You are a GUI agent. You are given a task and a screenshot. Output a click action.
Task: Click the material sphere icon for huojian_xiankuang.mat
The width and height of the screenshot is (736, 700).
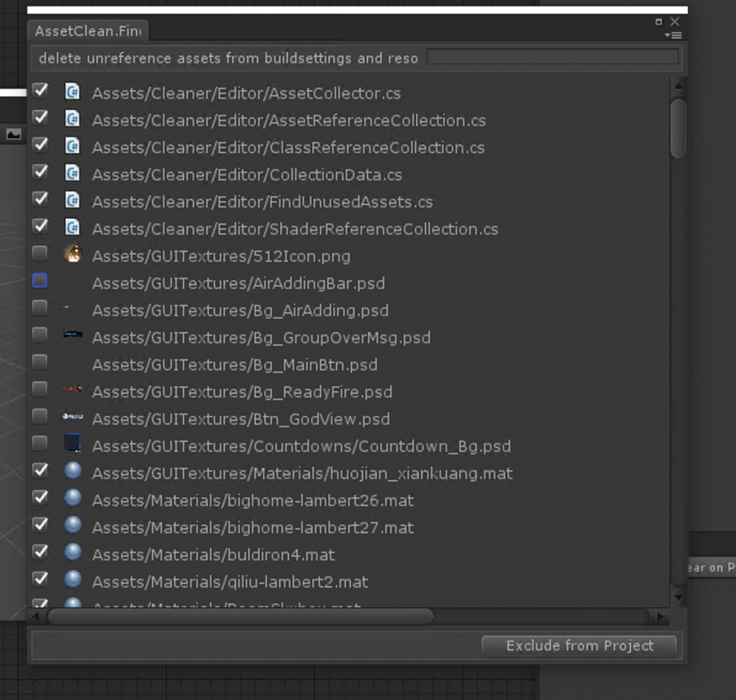pos(73,471)
